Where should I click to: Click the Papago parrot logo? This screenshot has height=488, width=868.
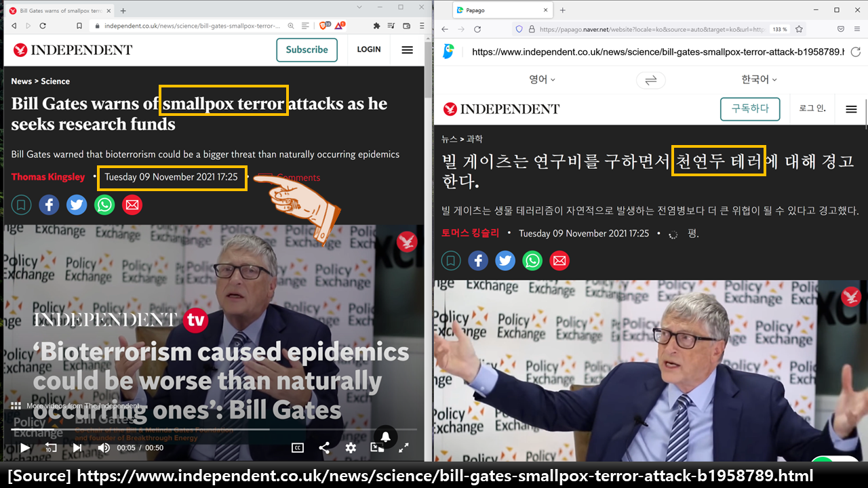pos(448,52)
